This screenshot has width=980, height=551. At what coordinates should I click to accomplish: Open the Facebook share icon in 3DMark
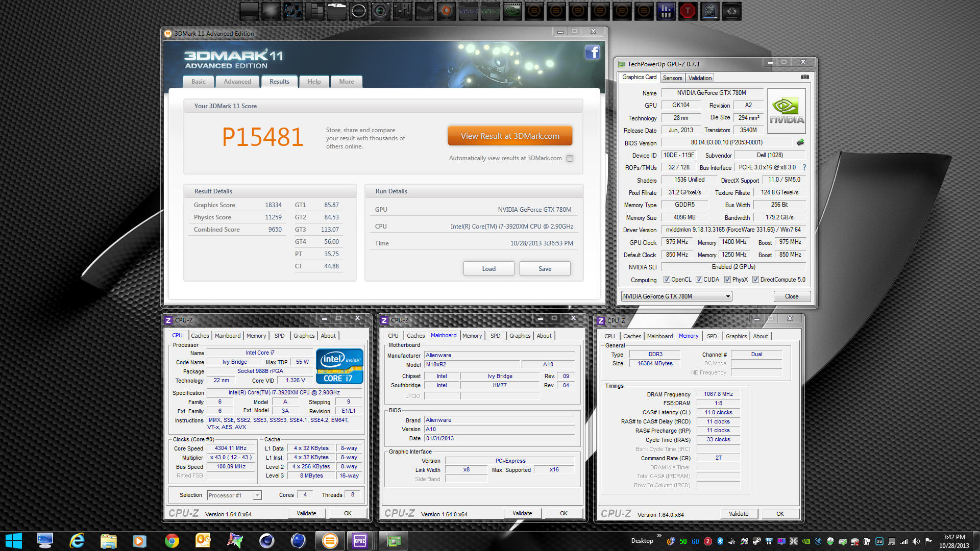(592, 52)
